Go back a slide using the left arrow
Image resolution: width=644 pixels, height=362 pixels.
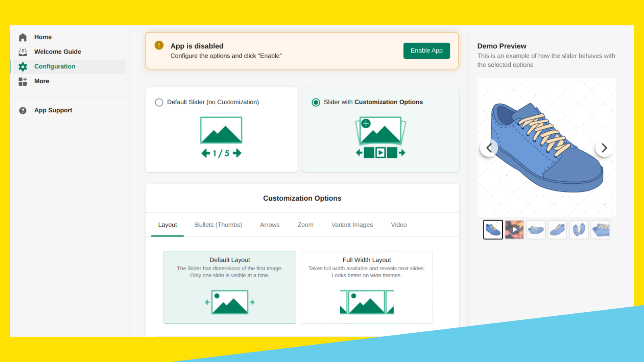489,148
